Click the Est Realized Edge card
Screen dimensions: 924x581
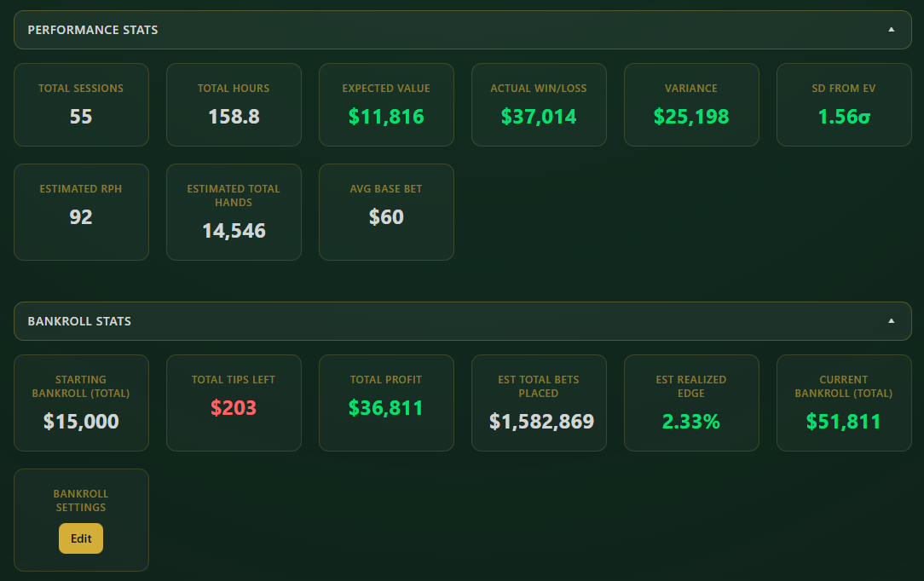pos(691,402)
